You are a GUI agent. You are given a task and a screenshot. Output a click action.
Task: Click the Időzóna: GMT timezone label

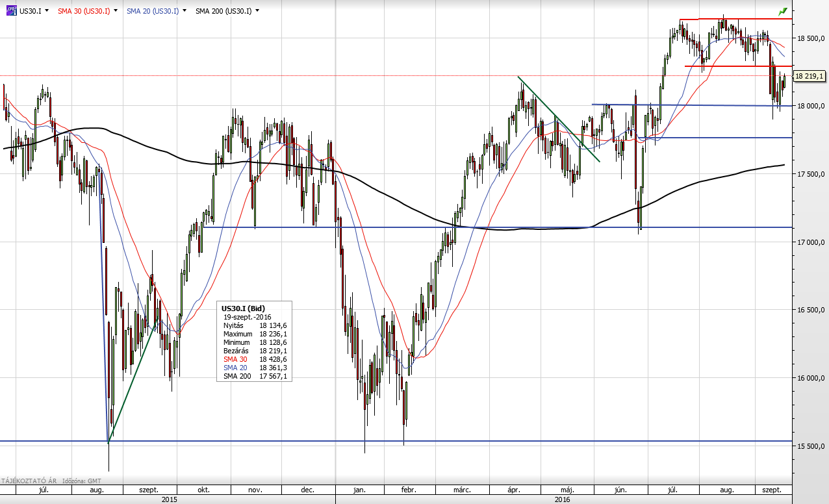point(81,481)
